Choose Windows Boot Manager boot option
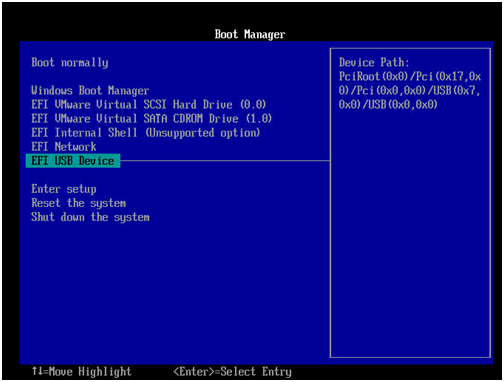This screenshot has height=382, width=504. (90, 91)
